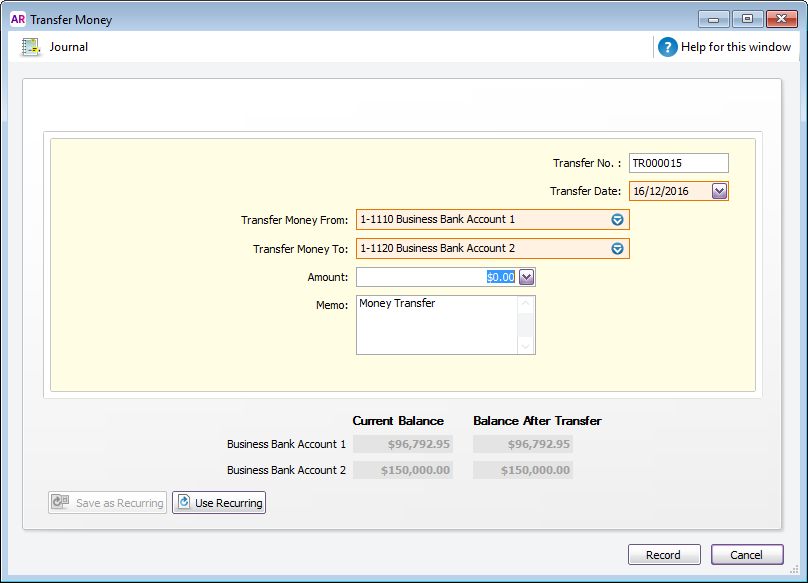
Task: Expand the Transfer Money To account list
Action: (x=617, y=249)
